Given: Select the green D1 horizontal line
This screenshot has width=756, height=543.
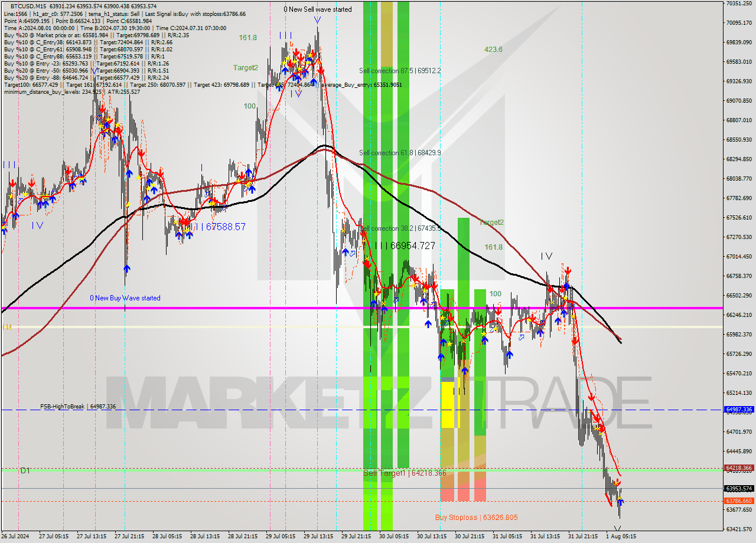Looking at the screenshot, I should (361, 470).
